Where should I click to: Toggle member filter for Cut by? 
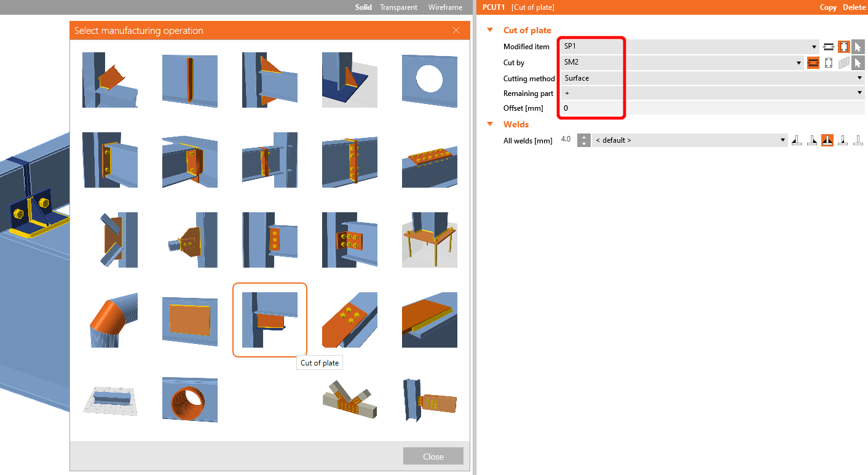[813, 63]
